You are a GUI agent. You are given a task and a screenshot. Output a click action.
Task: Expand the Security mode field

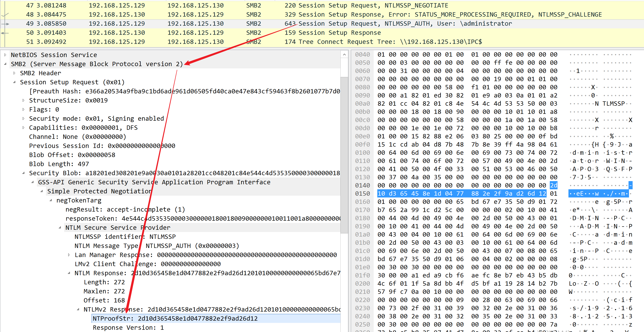pos(23,119)
